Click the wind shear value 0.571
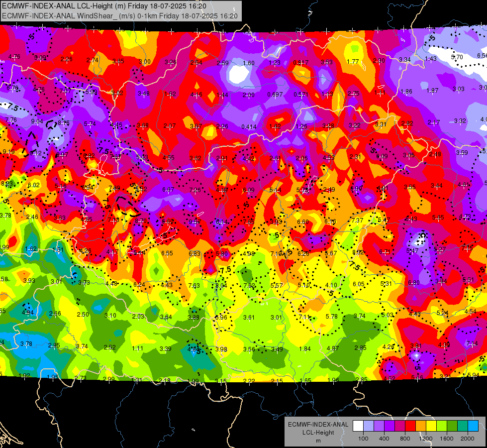 (x=300, y=94)
